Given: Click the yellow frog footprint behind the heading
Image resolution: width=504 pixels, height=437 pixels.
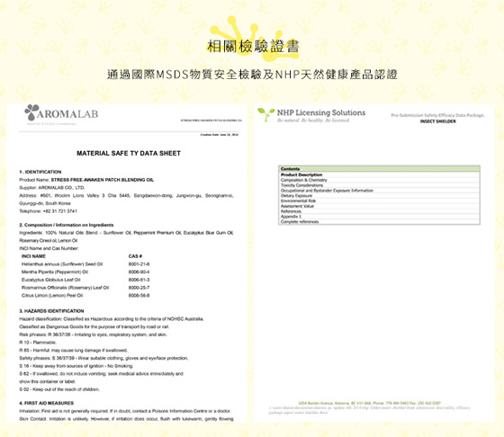Looking at the screenshot, I should tap(254, 39).
